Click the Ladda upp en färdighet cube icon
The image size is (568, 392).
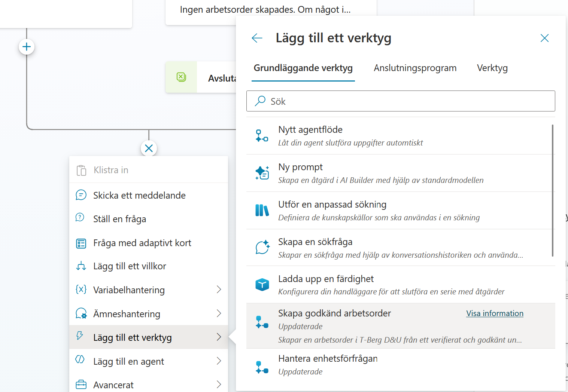tap(262, 285)
